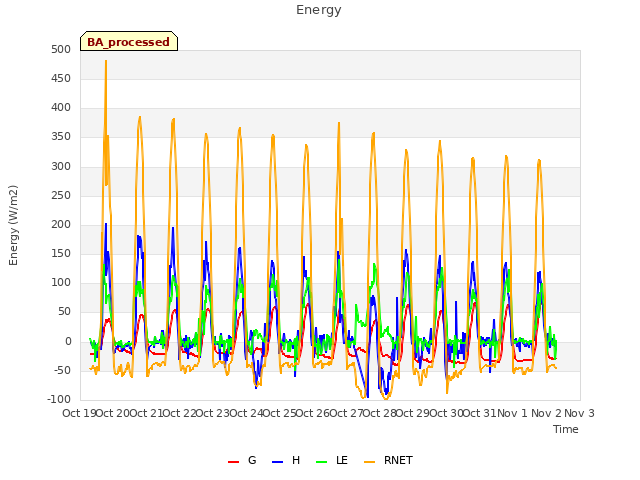Click the red G legend color marker
This screenshot has height=480, width=640.
pos(233,462)
